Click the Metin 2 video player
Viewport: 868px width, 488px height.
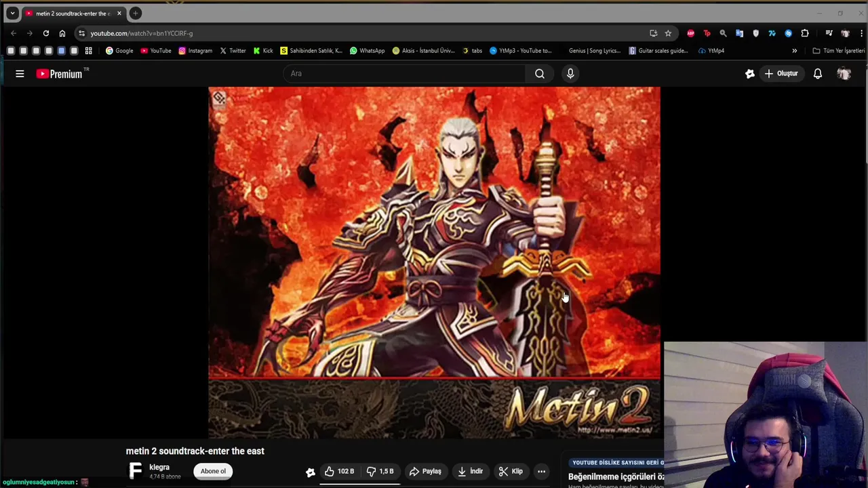434,262
